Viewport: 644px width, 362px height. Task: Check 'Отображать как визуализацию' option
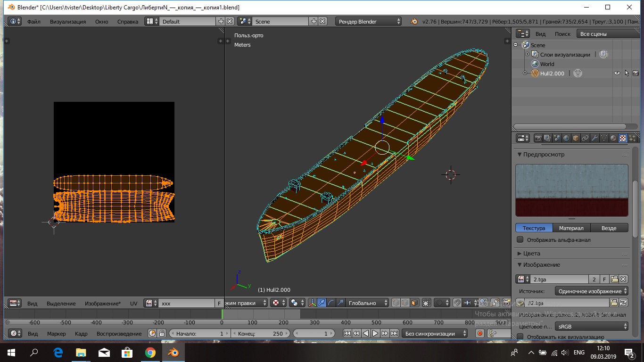tap(520, 337)
